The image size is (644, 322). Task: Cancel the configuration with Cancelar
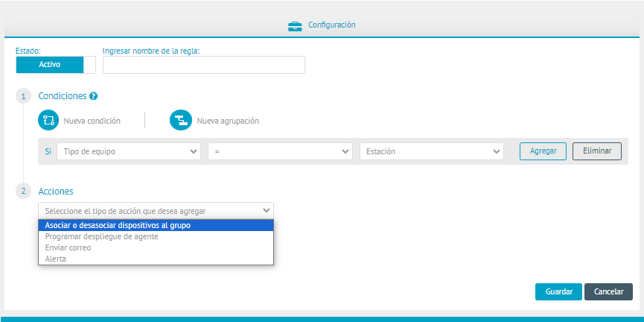[x=609, y=291]
